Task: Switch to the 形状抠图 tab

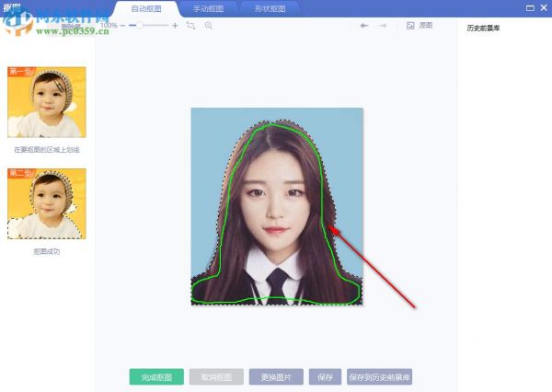Action: (270, 9)
